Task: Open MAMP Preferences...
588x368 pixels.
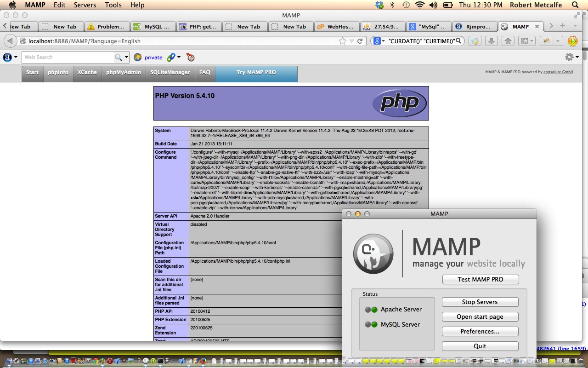Action: [x=480, y=332]
